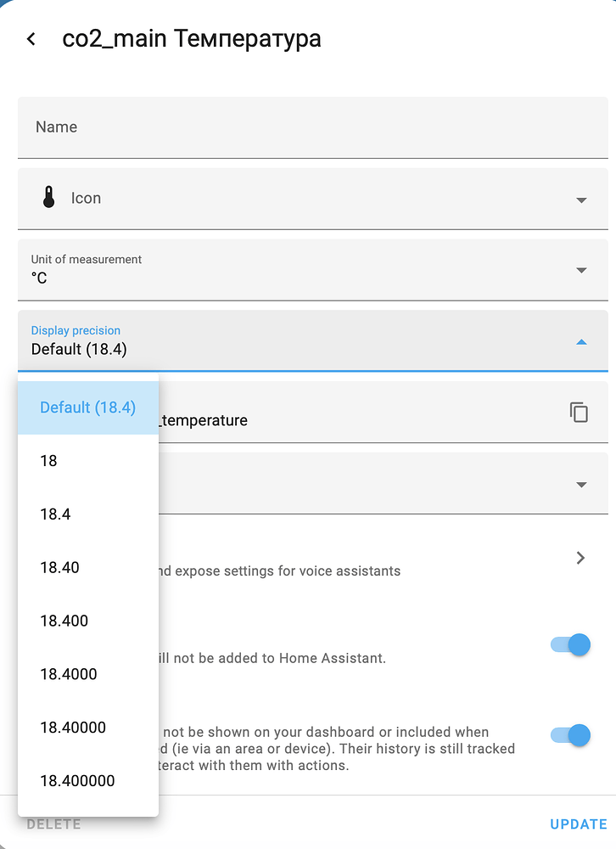
Task: Expand the Icon dropdown arrow
Action: click(x=581, y=200)
